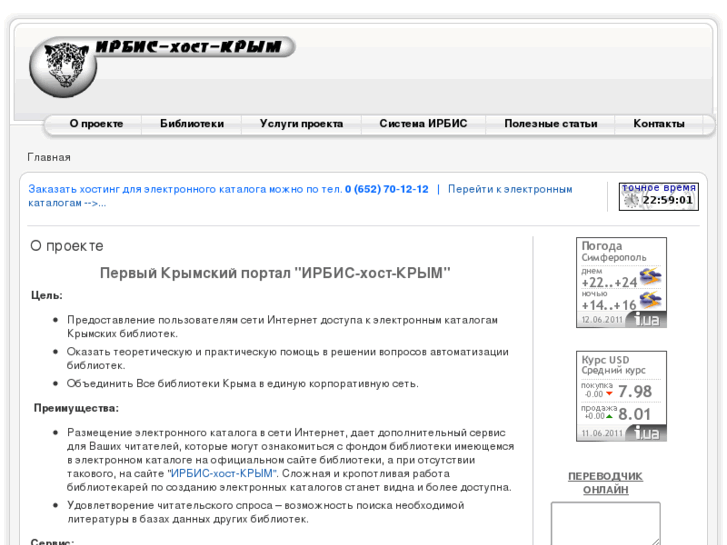The height and width of the screenshot is (545, 727).
Task: Click the i.ua logo in the weather widget
Action: [646, 320]
